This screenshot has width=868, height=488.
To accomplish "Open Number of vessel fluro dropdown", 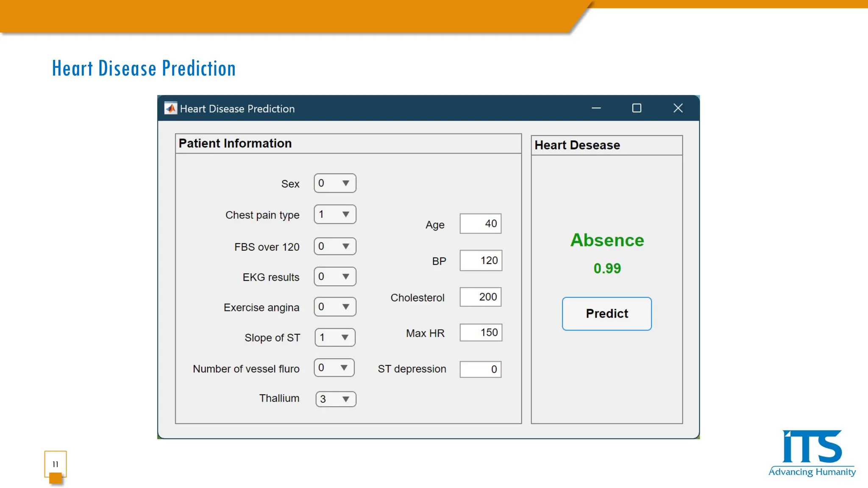I will click(x=334, y=368).
